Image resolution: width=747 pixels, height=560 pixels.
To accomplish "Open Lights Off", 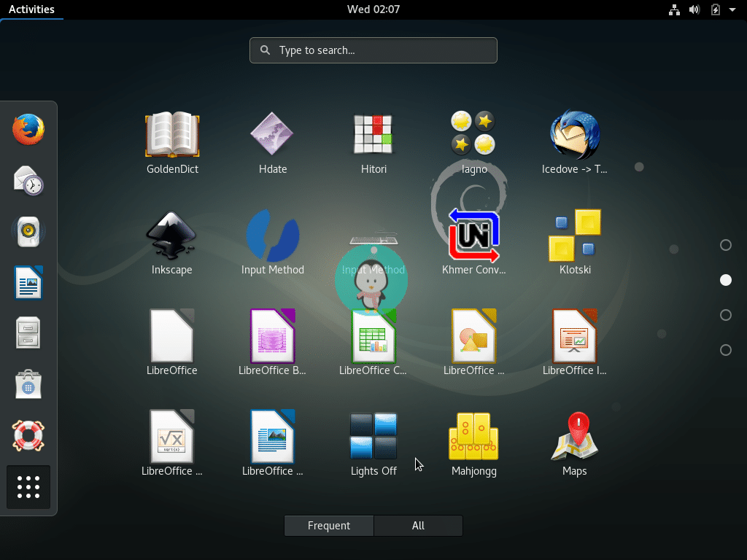I will pos(373,436).
